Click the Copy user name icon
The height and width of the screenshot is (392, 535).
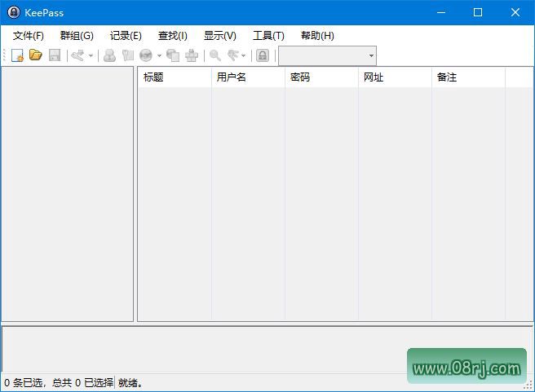[x=109, y=55]
